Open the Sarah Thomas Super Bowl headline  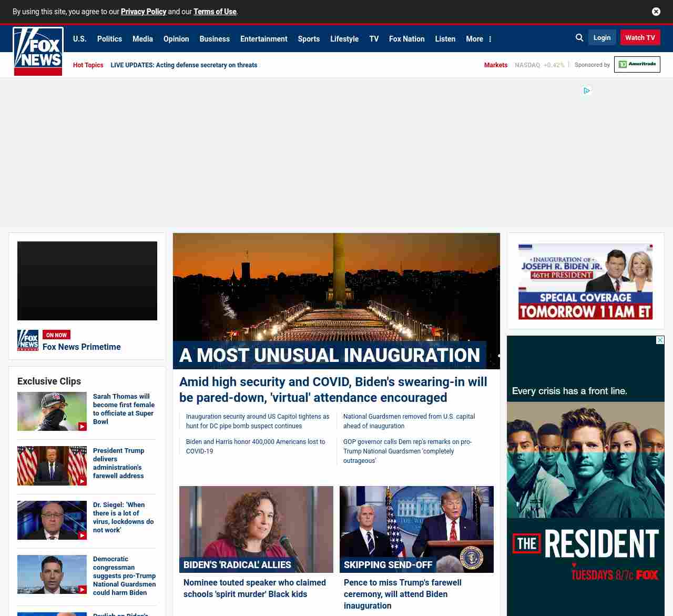click(124, 409)
